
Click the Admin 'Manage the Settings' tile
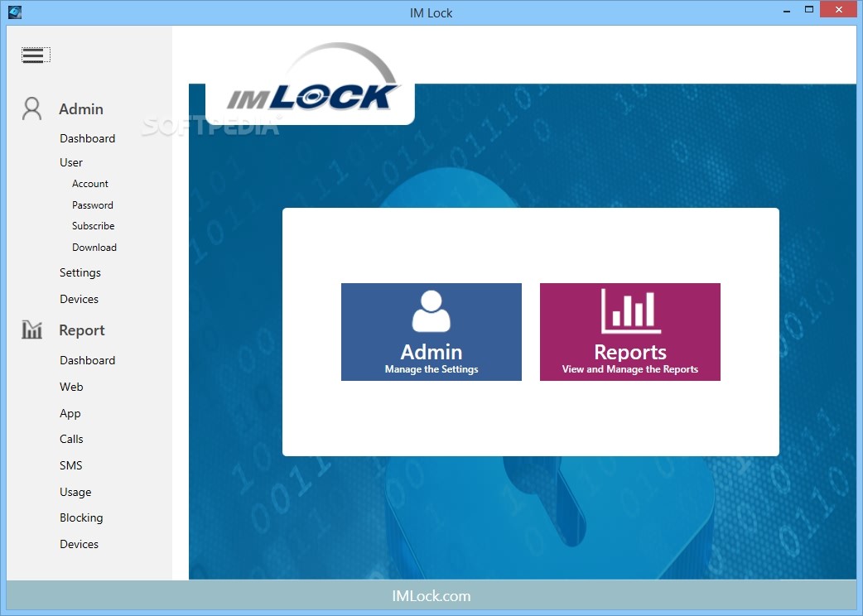431,332
